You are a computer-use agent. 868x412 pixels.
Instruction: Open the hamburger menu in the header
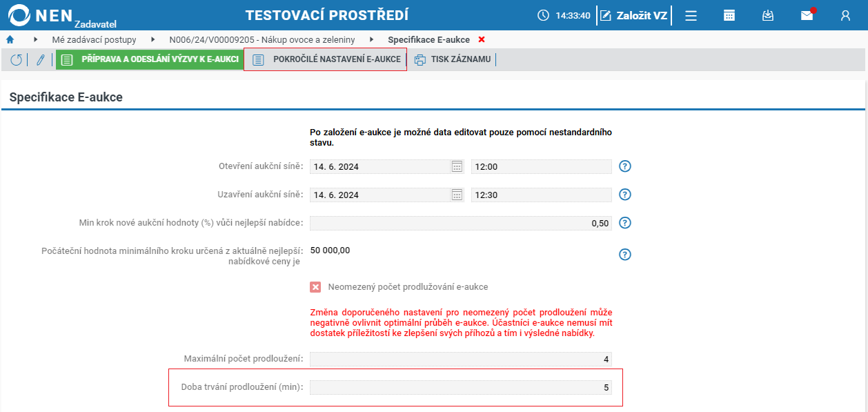pos(691,15)
